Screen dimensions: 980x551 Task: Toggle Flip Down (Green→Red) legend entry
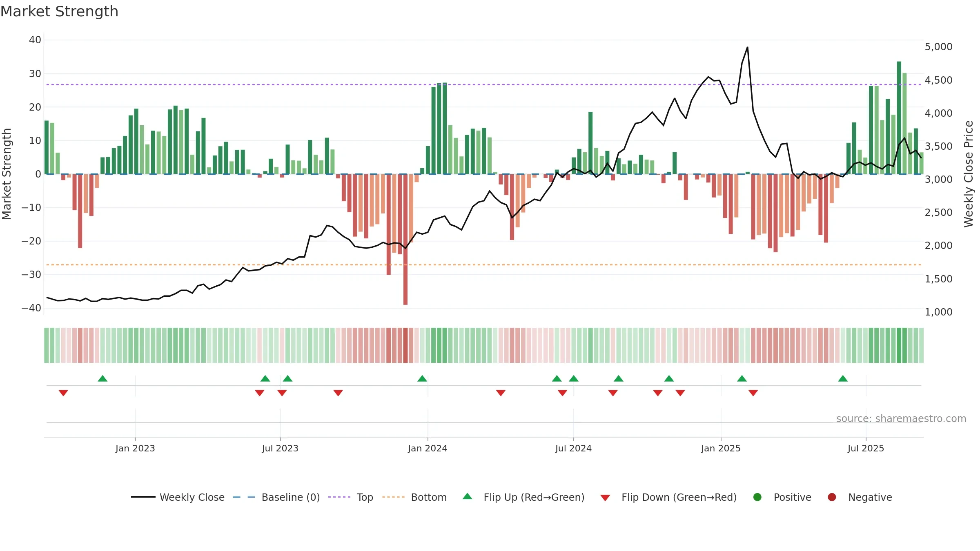(668, 497)
